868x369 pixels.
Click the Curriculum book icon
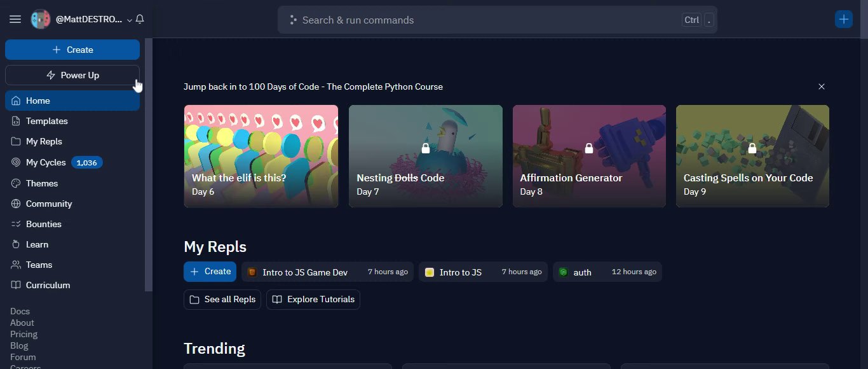pos(16,285)
